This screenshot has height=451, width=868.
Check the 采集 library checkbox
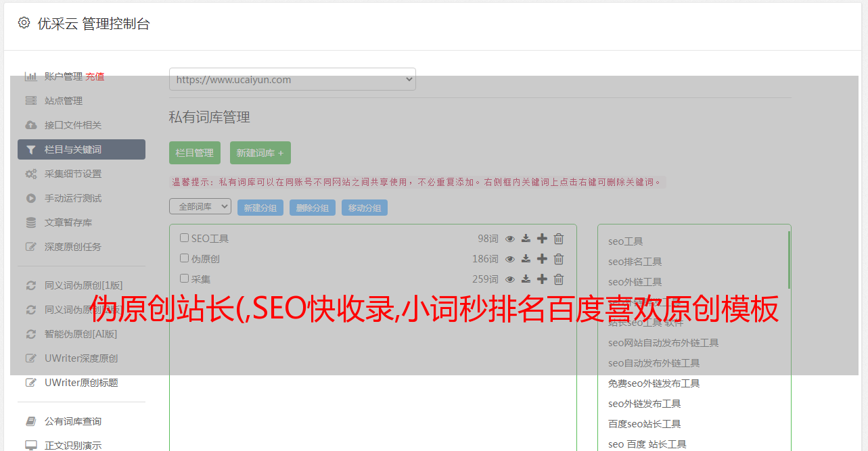point(184,279)
